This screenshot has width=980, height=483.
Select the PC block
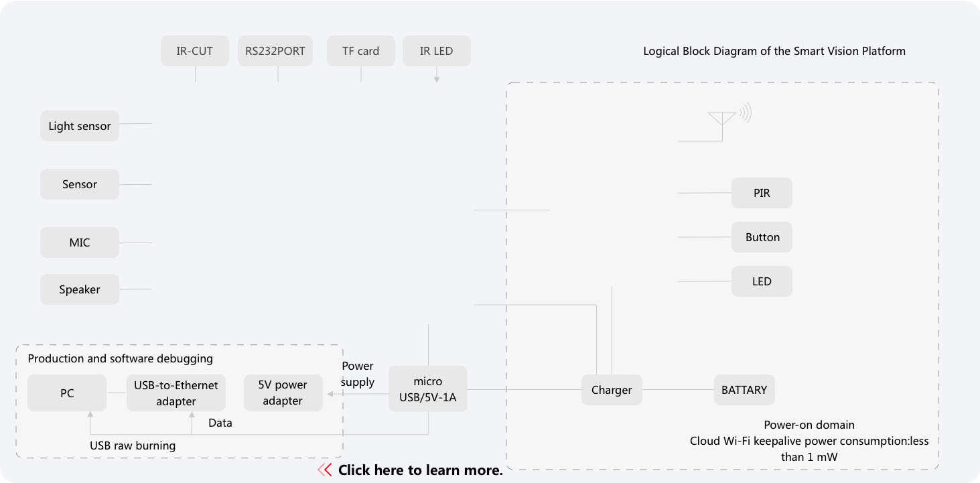[67, 393]
